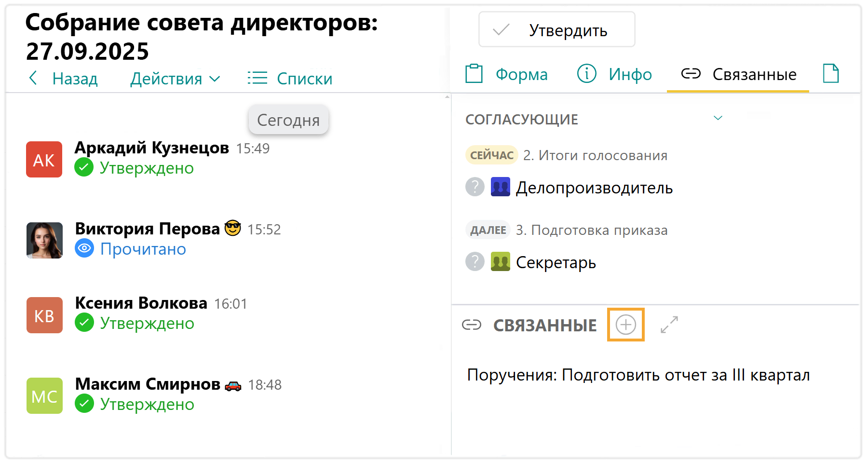Click the question mark status beside Делопроизводитель
This screenshot has height=463, width=868.
pos(475,187)
